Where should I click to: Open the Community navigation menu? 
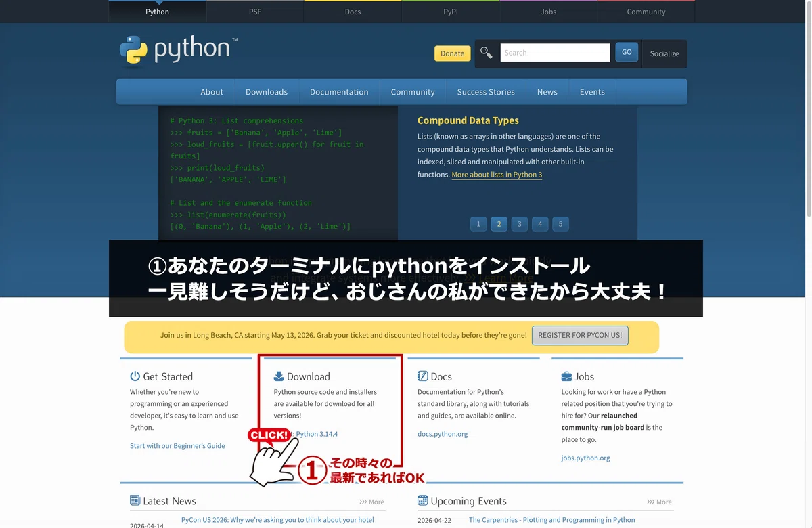tap(413, 92)
